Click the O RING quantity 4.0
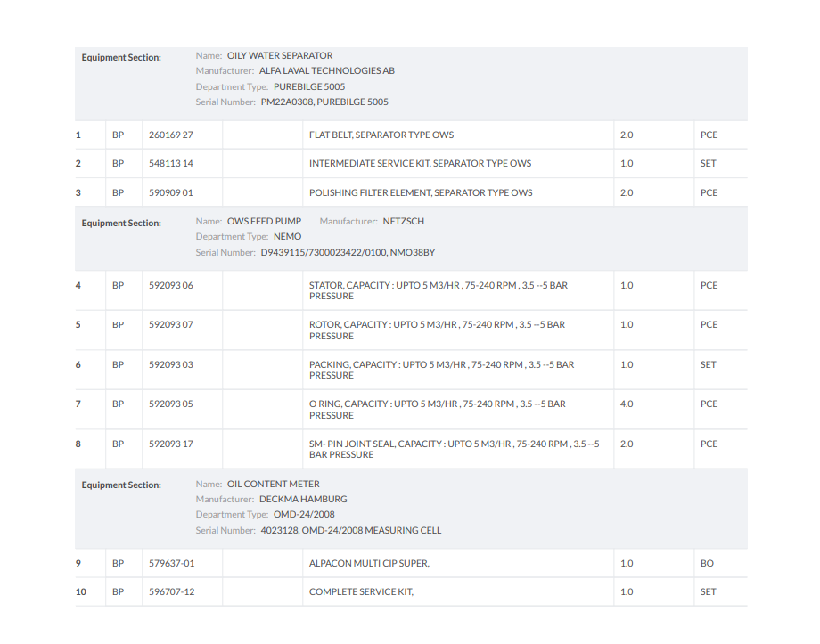 click(x=627, y=404)
